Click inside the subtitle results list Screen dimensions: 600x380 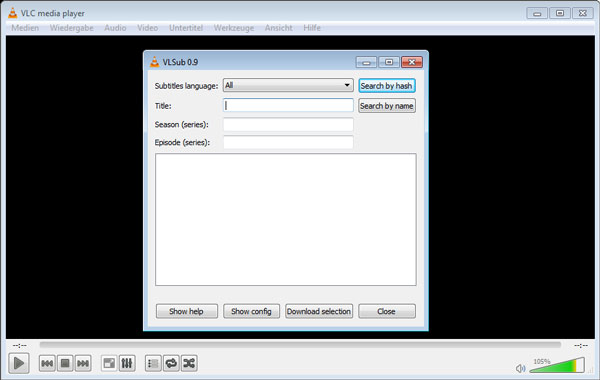click(286, 220)
